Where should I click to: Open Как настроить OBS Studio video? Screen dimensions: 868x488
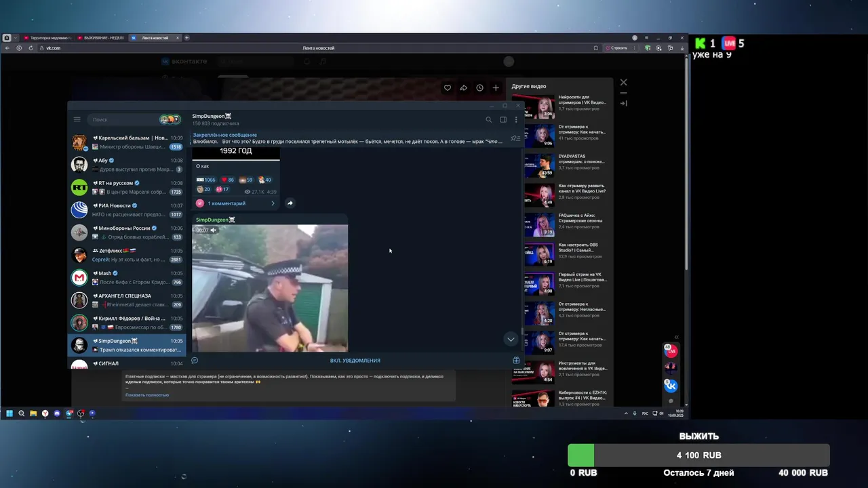pos(566,253)
